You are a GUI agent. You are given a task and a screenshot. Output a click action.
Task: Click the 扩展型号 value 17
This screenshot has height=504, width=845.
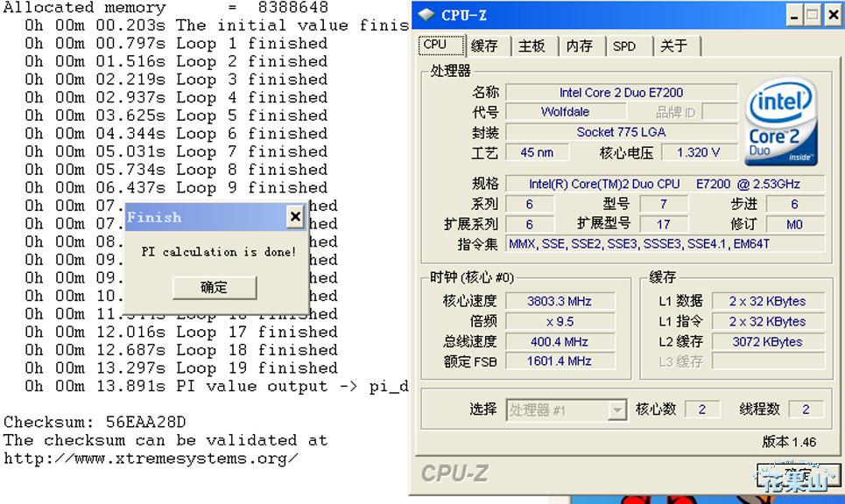tap(664, 224)
